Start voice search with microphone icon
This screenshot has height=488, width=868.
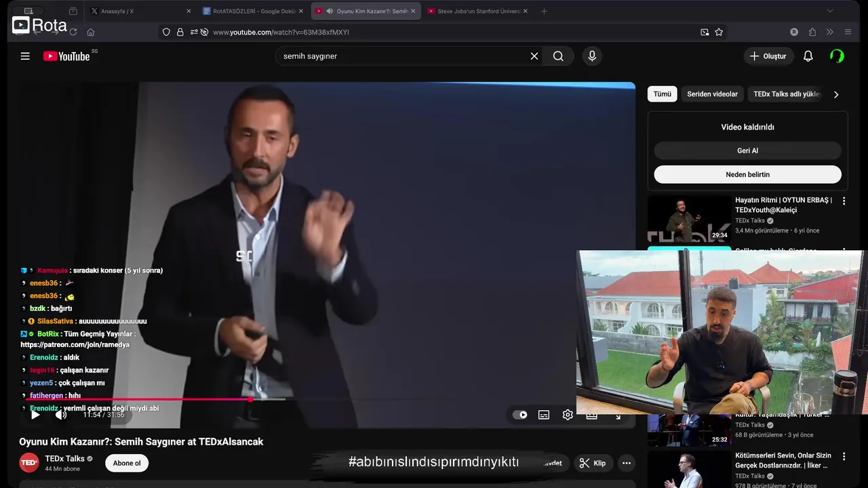[x=592, y=56]
